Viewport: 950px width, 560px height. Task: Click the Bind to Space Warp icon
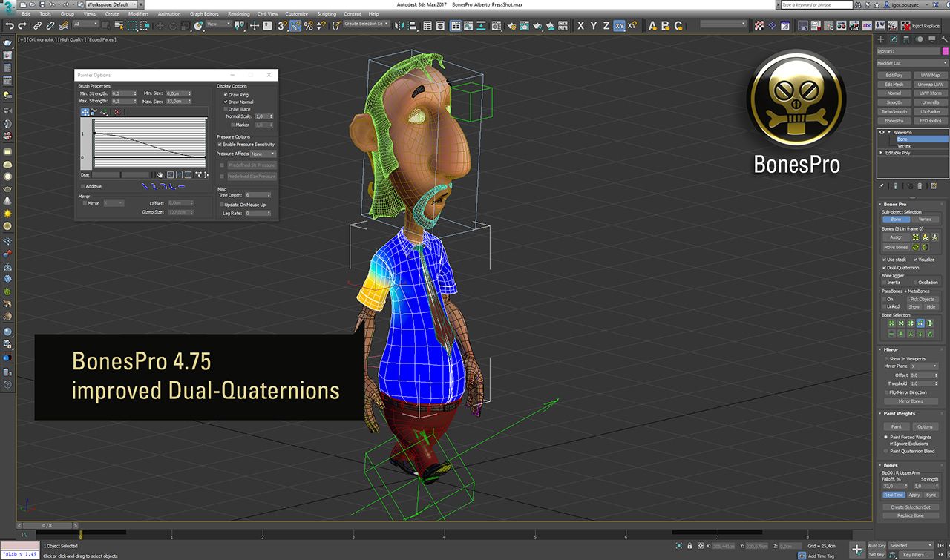[62, 25]
